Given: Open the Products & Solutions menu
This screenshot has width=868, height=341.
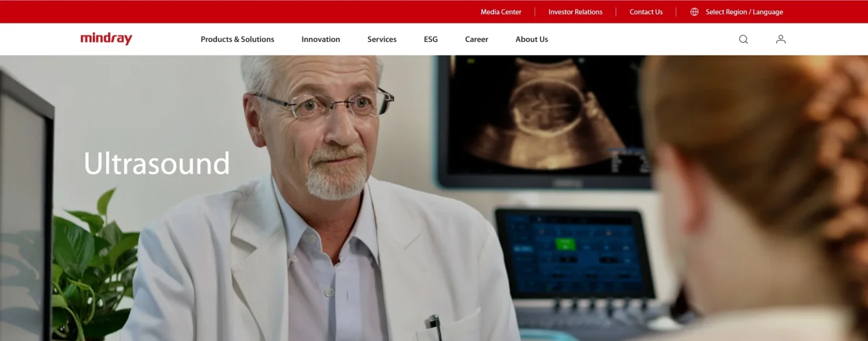Looking at the screenshot, I should [x=237, y=39].
